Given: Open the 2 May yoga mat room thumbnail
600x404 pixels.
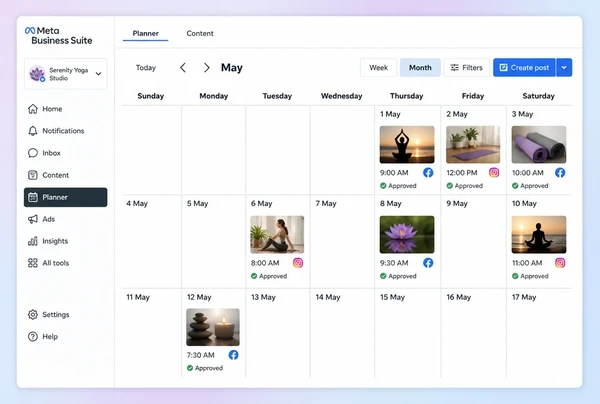Looking at the screenshot, I should [x=473, y=145].
